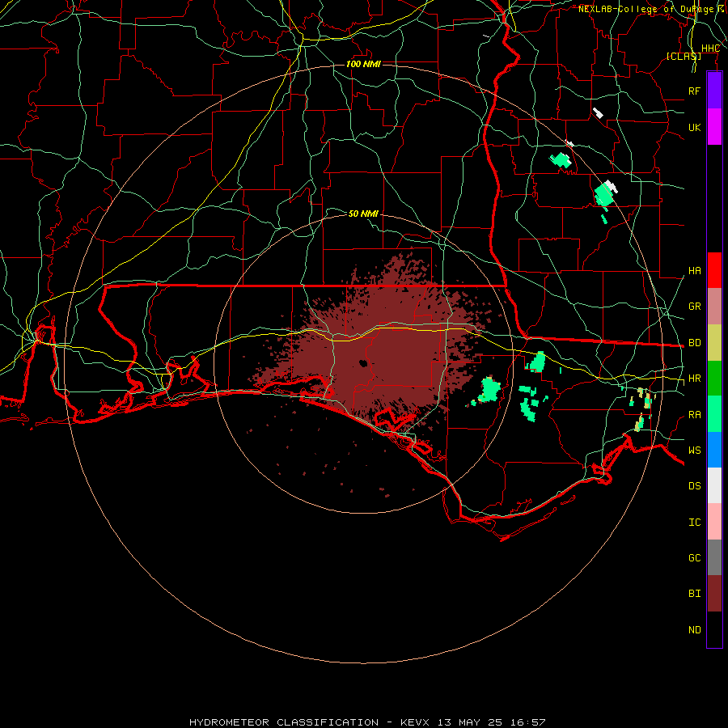Click the 'BD' legend label
Image resolution: width=728 pixels, height=728 pixels.
click(x=694, y=343)
